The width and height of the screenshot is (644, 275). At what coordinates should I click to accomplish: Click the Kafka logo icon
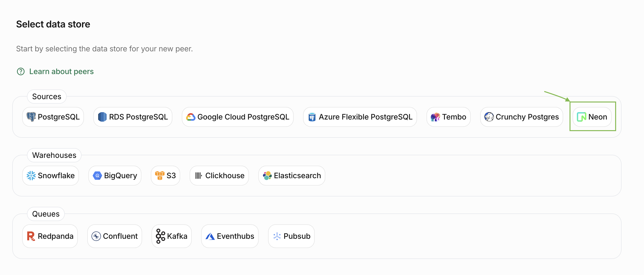click(x=160, y=236)
